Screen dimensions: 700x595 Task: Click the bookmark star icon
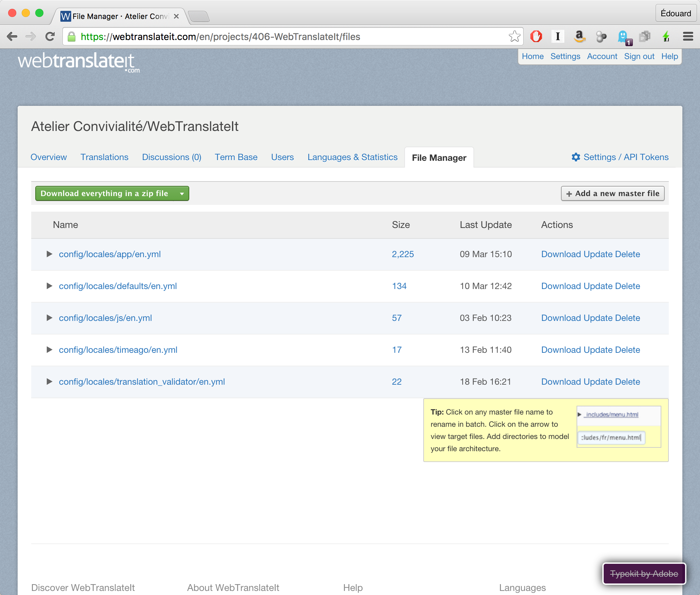(x=514, y=36)
